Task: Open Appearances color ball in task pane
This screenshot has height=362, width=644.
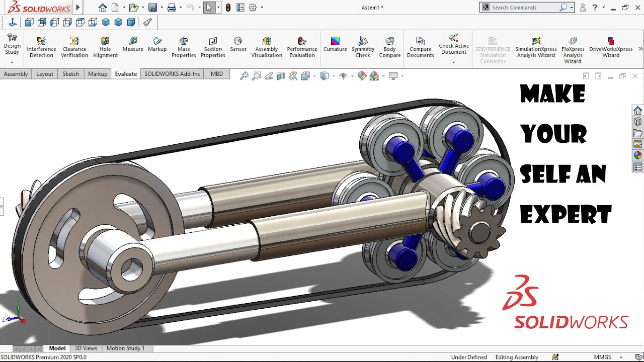Action: pyautogui.click(x=637, y=155)
